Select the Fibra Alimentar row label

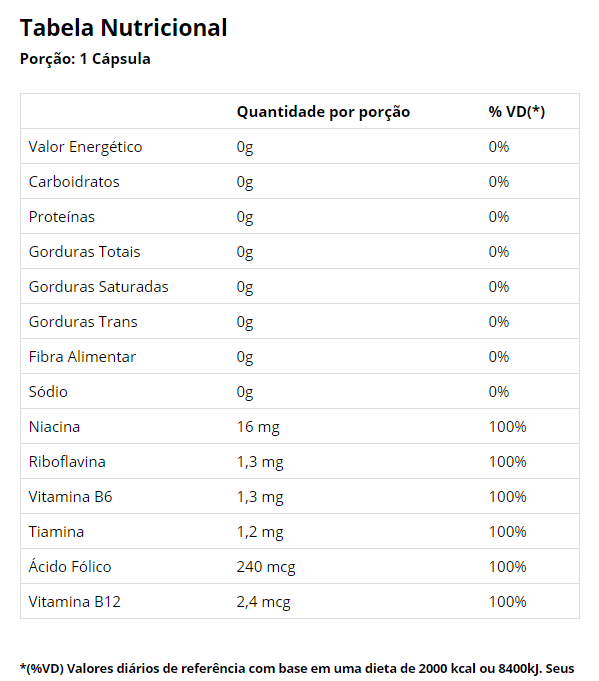(82, 357)
